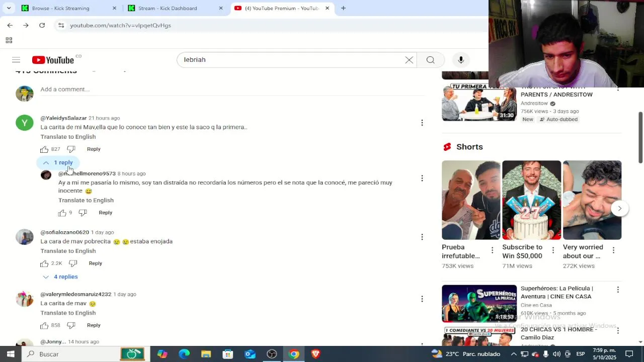Like the reply with 9 likes
Screen dimensions: 644x362
pyautogui.click(x=62, y=213)
